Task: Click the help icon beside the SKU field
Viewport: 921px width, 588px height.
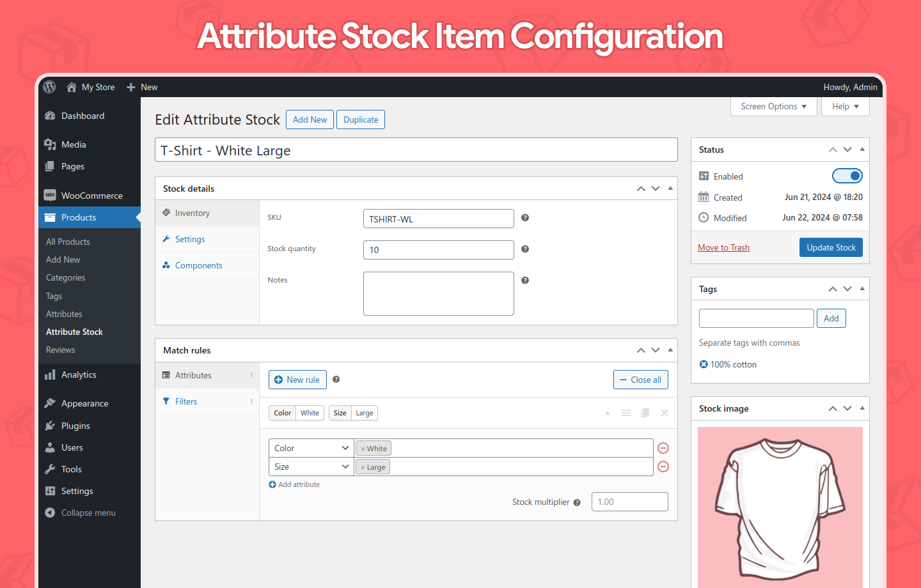Action: click(524, 218)
